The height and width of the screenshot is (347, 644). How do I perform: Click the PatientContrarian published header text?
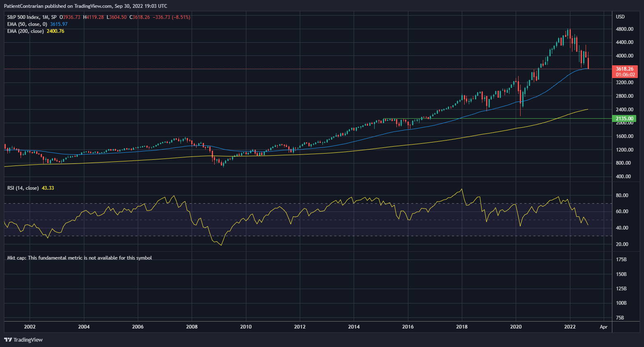86,6
